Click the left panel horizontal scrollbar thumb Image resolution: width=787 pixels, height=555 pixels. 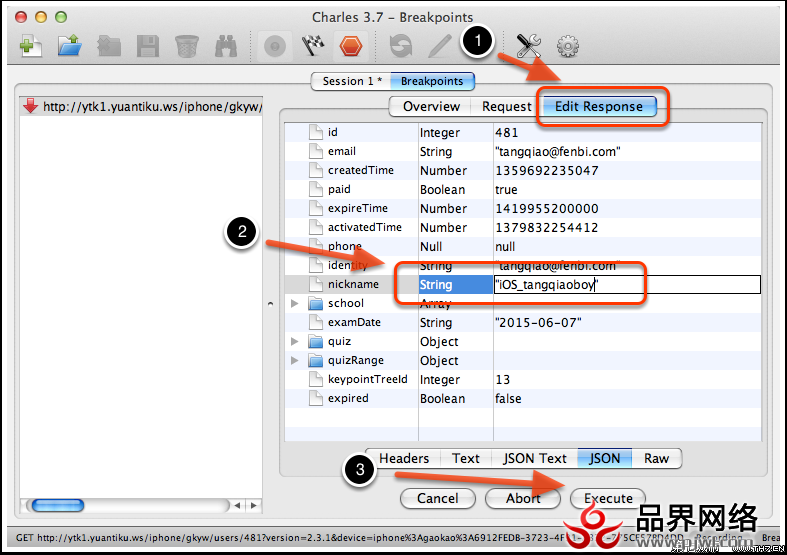58,505
